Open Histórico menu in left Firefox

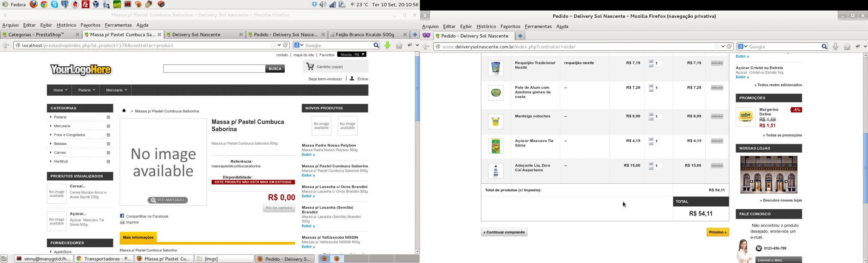coord(66,25)
